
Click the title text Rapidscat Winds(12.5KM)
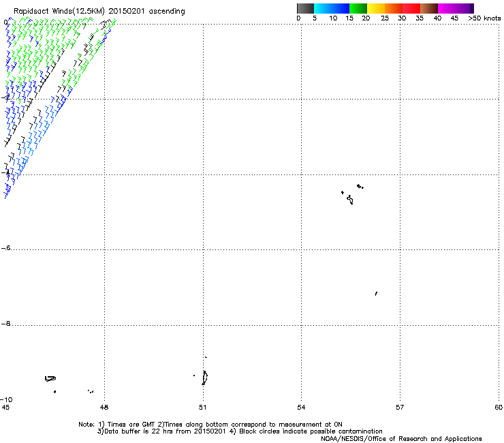(x=59, y=12)
